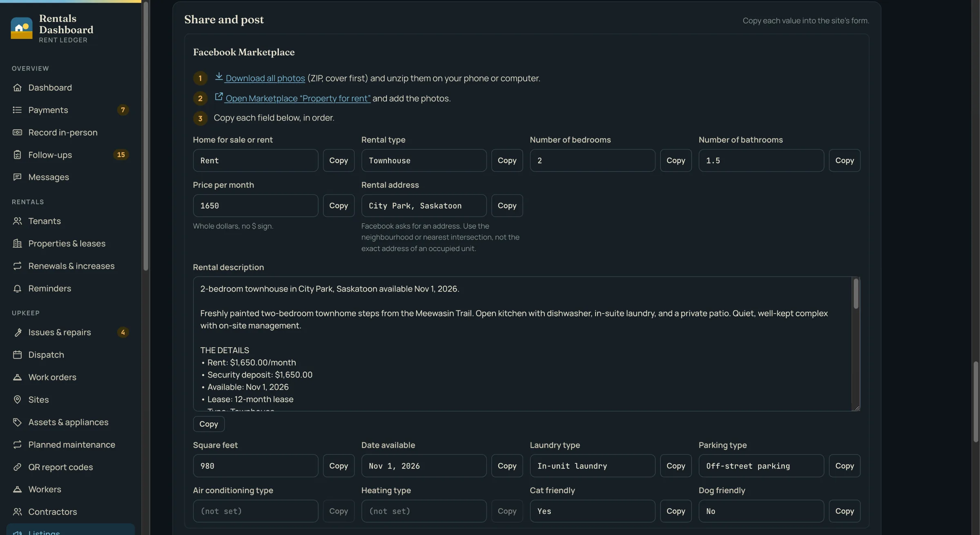Click the Properties & leases building icon

pos(17,244)
